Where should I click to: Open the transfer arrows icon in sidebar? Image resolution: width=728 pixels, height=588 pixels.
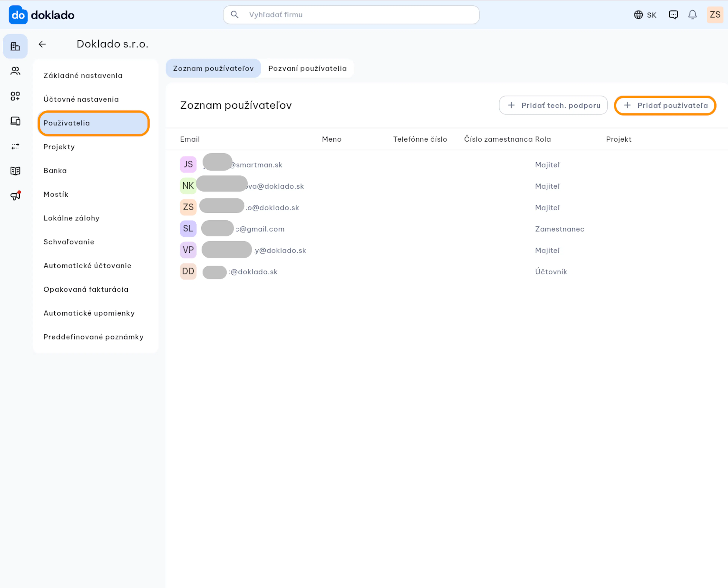point(15,146)
